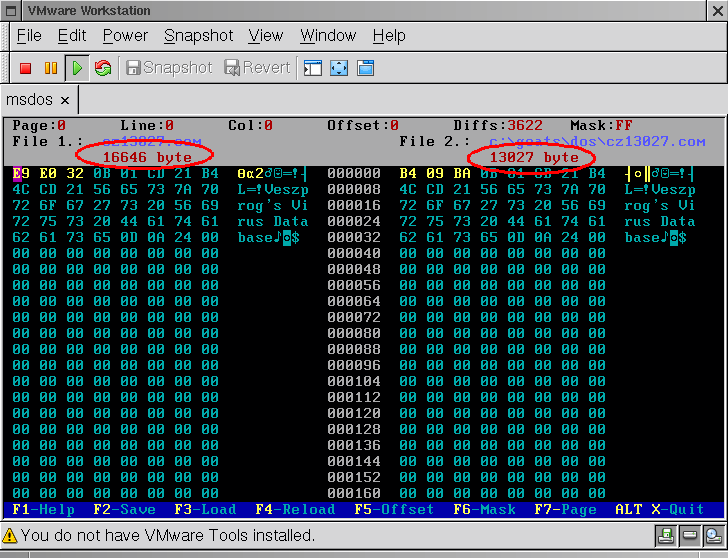Image resolution: width=728 pixels, height=558 pixels.
Task: Click File 2 path cz13027.com
Action: tap(597, 142)
